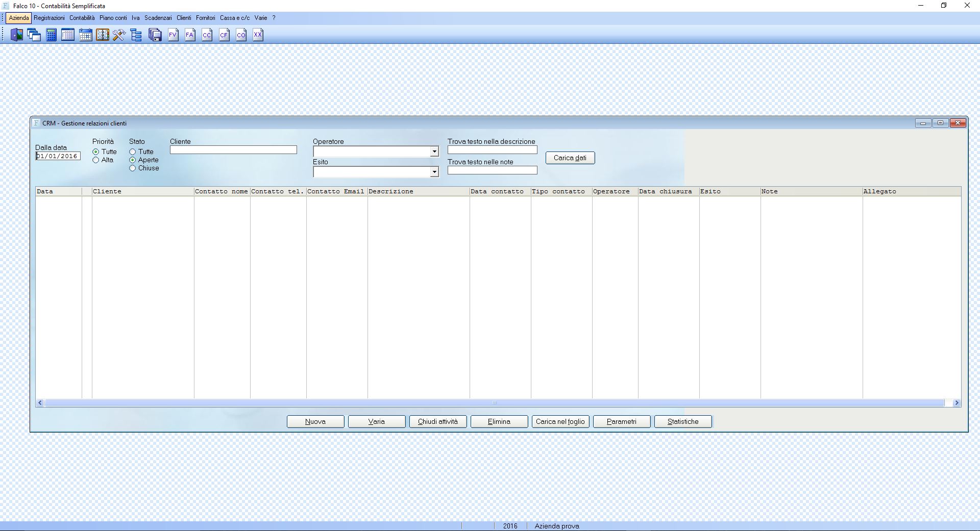Click the Elimina button
980x531 pixels.
tap(499, 421)
